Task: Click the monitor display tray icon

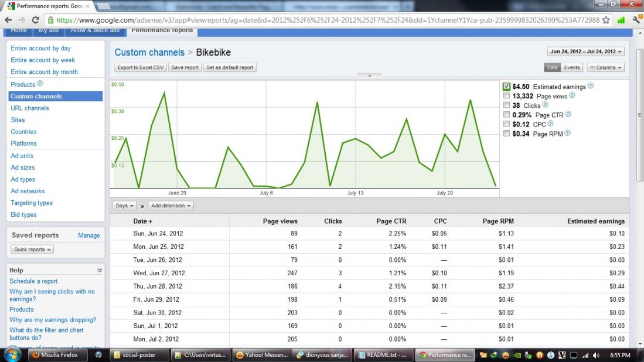Action: 573,355
